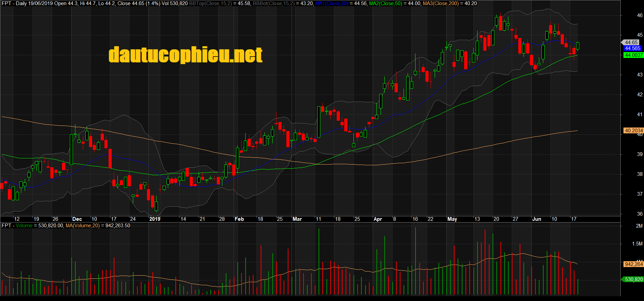The image size is (644, 301).
Task: Click the 46 level on price axis
Action: [x=640, y=15]
